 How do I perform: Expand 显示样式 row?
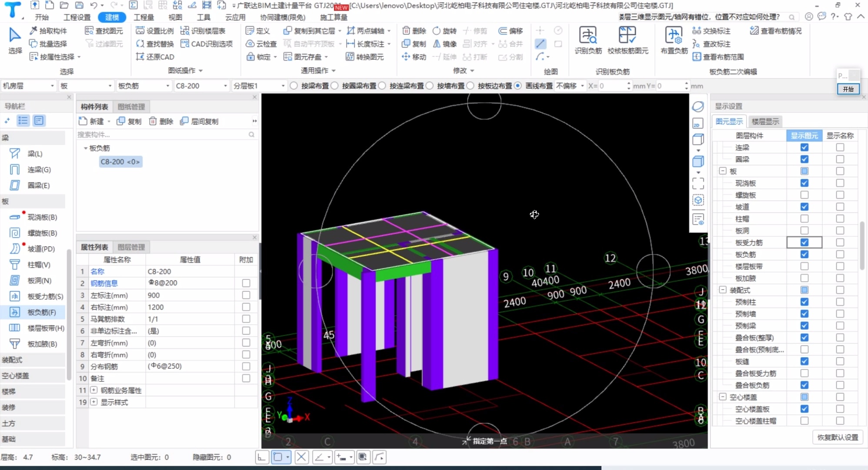[93, 402]
